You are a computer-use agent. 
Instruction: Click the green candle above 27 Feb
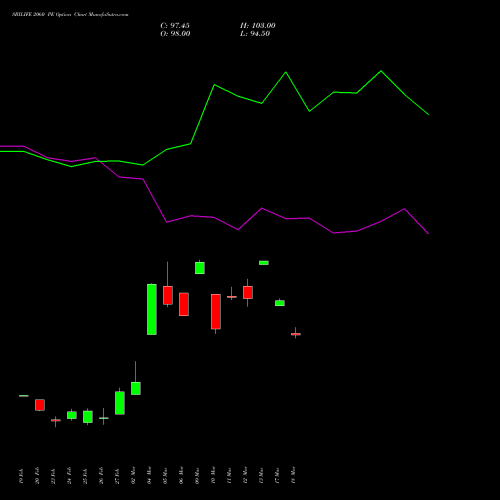point(120,403)
